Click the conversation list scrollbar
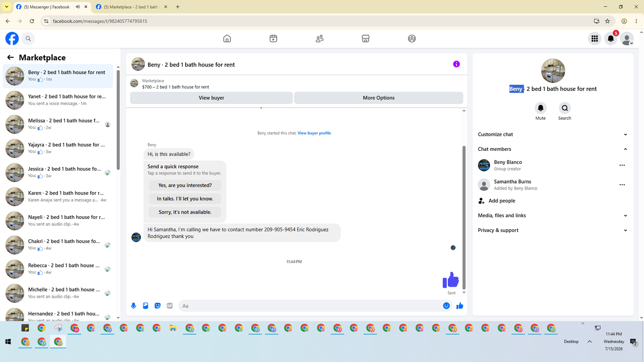The height and width of the screenshot is (362, 644). pos(118,121)
